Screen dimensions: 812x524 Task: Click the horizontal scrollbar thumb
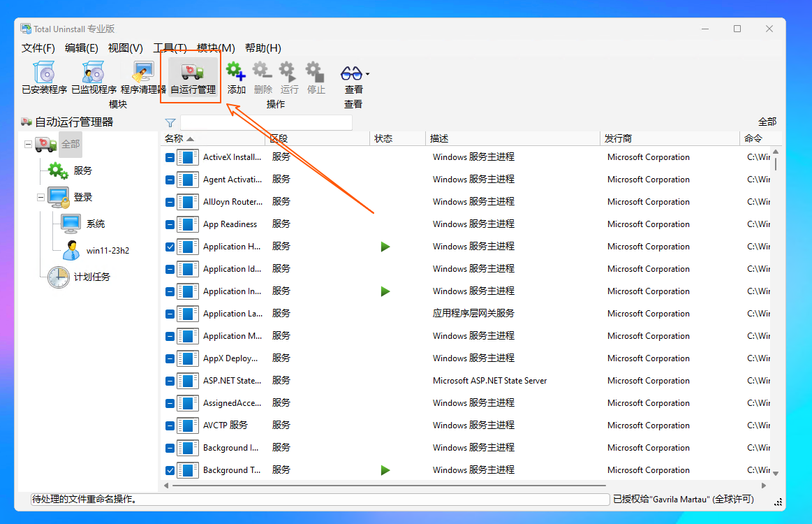389,486
